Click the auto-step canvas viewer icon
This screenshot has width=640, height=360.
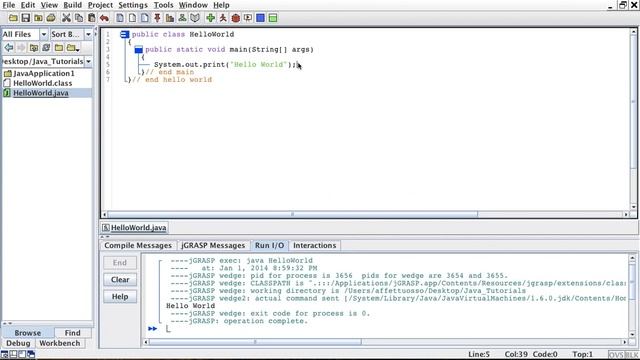pyautogui.click(x=248, y=18)
